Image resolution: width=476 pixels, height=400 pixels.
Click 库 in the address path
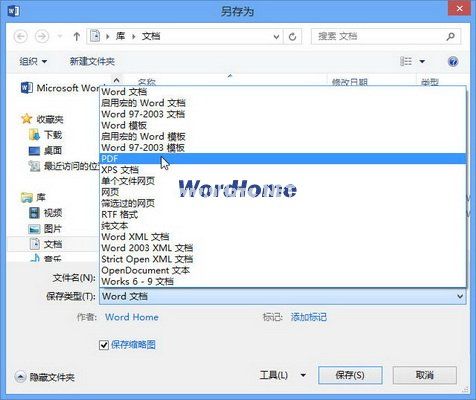click(x=120, y=36)
